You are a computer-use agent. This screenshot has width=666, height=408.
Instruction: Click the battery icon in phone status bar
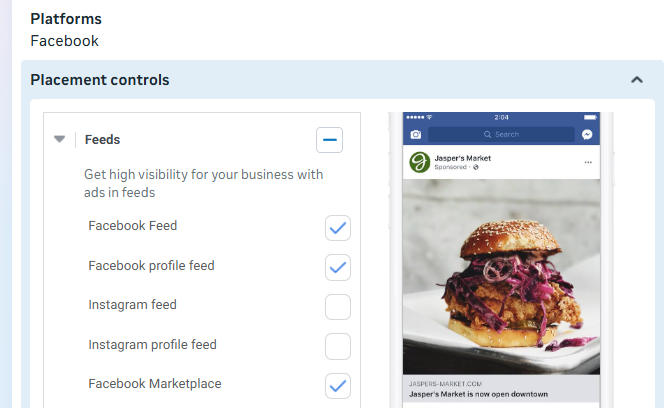[x=589, y=117]
